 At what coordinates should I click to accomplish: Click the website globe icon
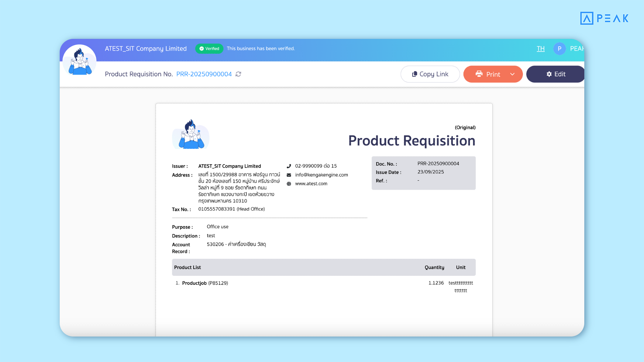point(289,184)
